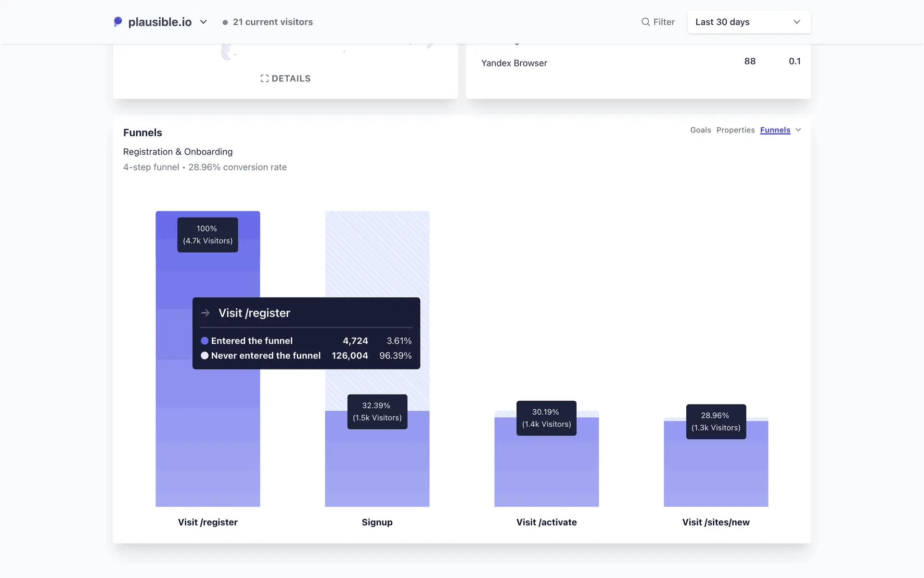The height and width of the screenshot is (578, 924).
Task: Open the 21 current visitors link
Action: 272,22
